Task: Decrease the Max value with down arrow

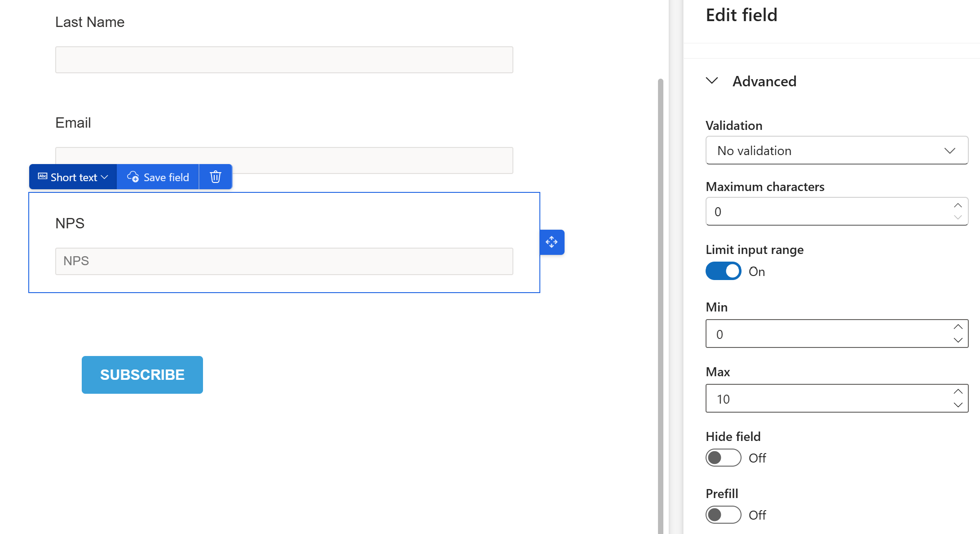Action: click(958, 405)
